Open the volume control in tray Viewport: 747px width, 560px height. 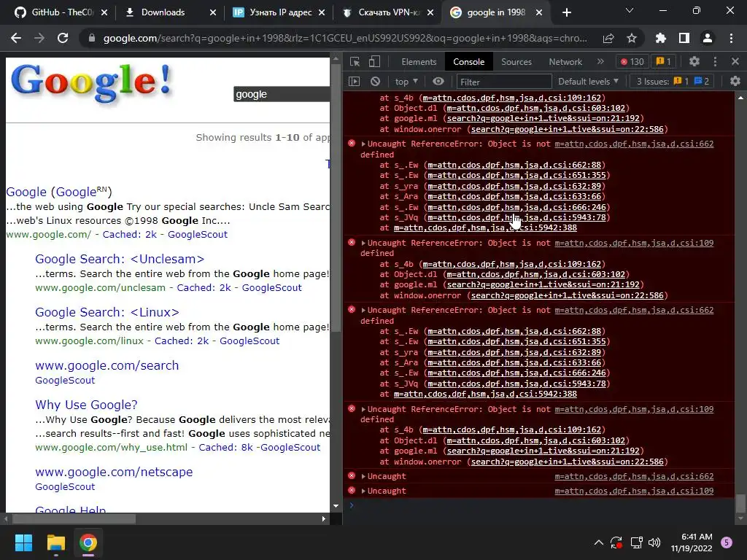tap(655, 542)
